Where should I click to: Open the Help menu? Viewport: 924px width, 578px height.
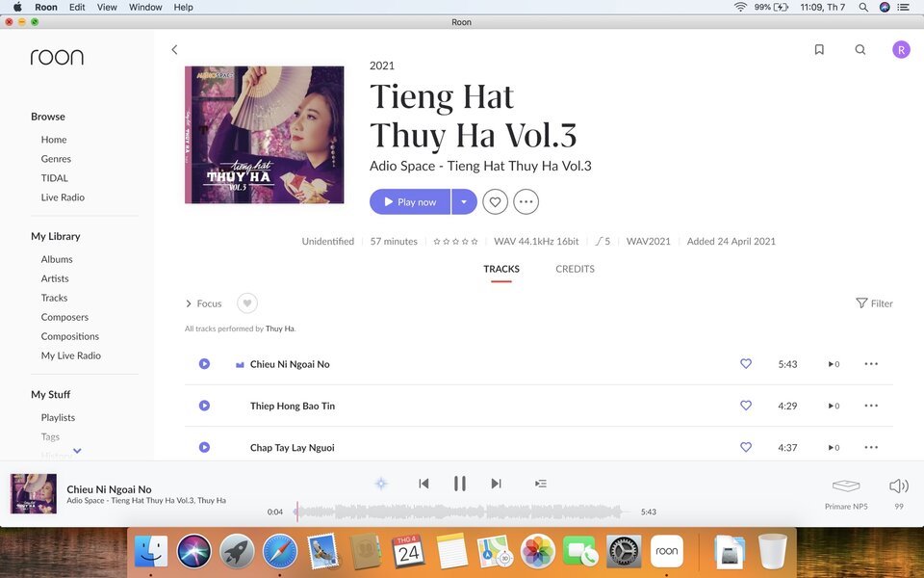tap(183, 7)
